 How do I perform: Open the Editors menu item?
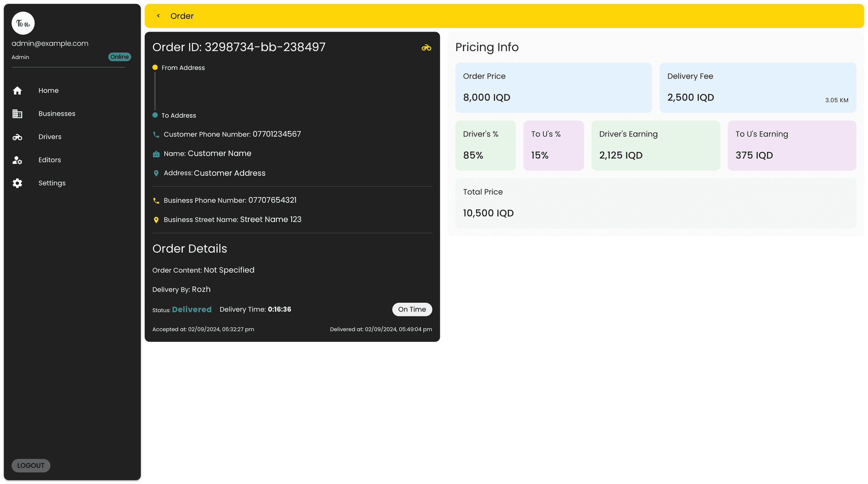click(50, 160)
